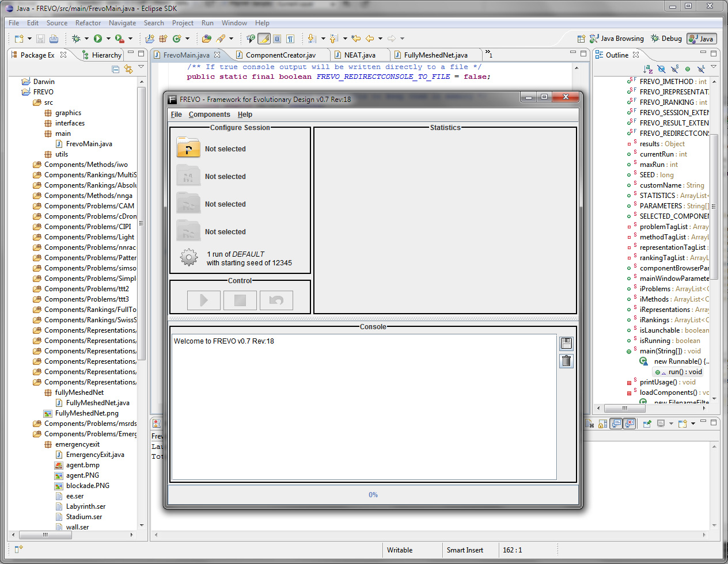Open the Outline view menu triangle
Image resolution: width=728 pixels, height=564 pixels.
click(x=714, y=67)
